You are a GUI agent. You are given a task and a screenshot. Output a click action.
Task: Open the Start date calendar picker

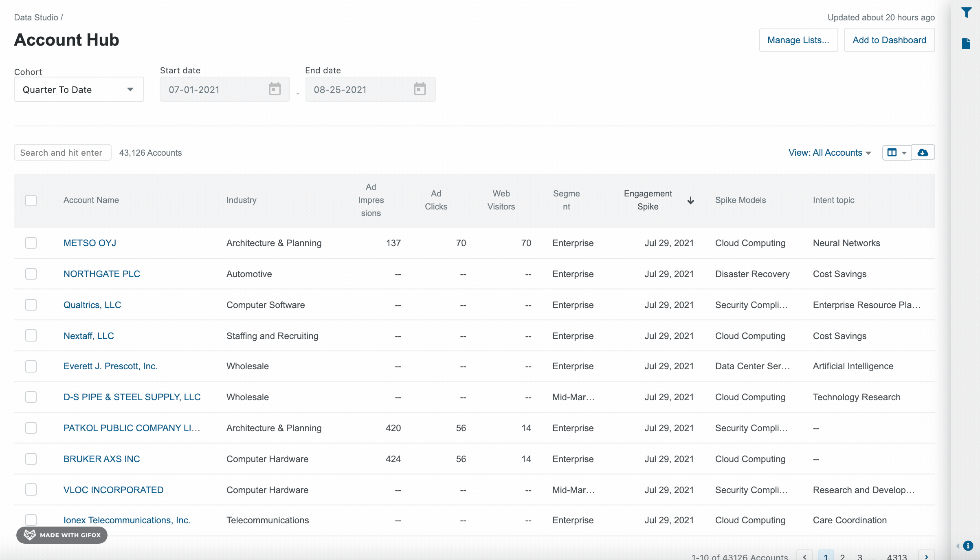[275, 89]
